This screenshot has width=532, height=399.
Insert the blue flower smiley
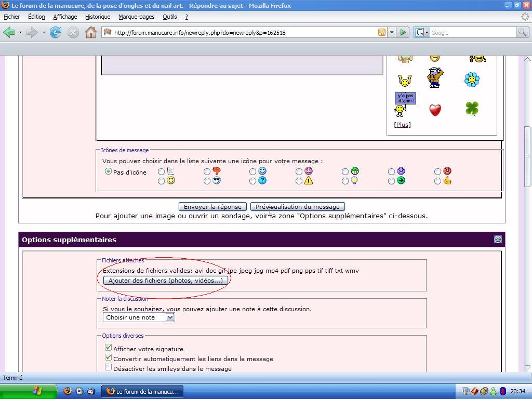pos(472,79)
